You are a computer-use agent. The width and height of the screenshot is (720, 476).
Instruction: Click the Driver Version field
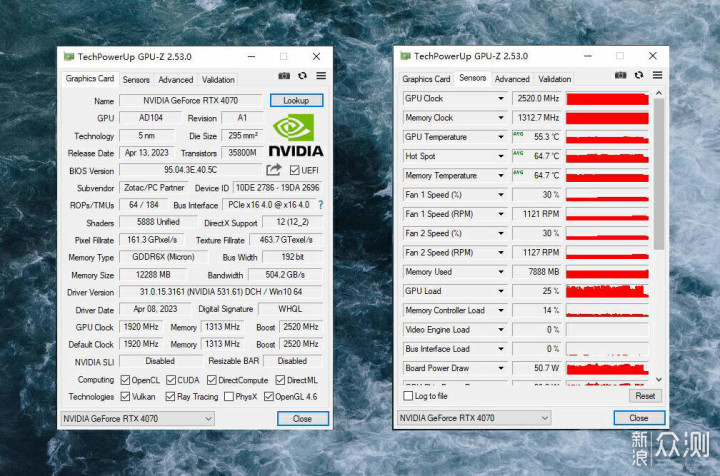[x=221, y=292]
